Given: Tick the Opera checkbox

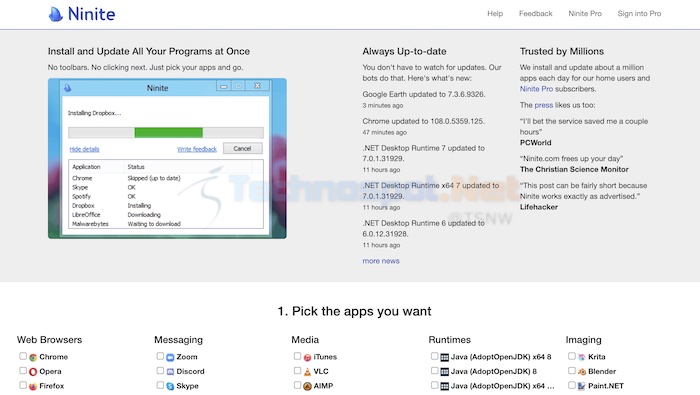Looking at the screenshot, I should coord(23,370).
